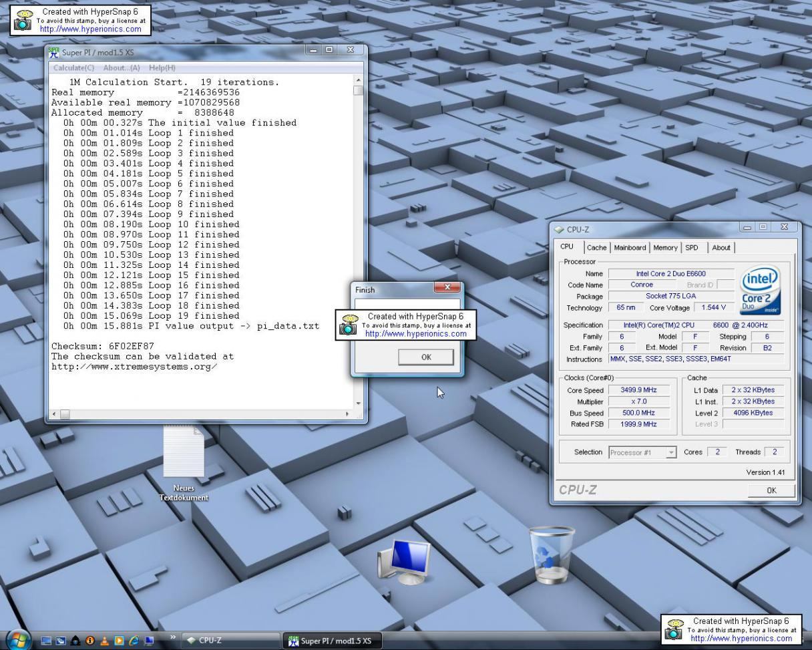Click Package value Socket 775 LGA
This screenshot has height=650, width=812.
pyautogui.click(x=670, y=297)
